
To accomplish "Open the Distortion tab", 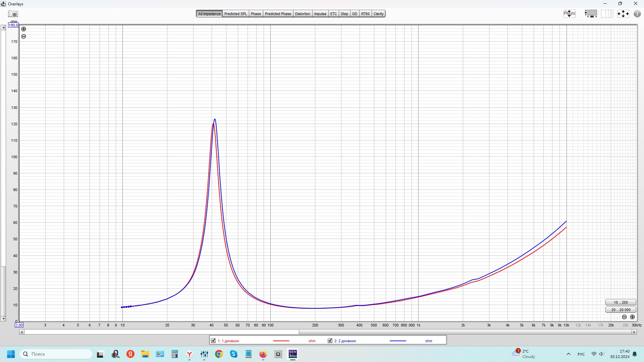I will coord(302,14).
